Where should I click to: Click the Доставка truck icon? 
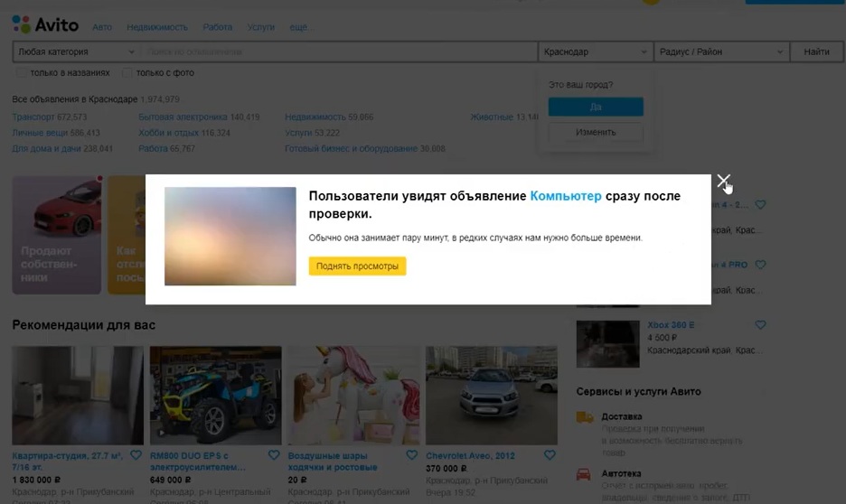[x=584, y=418]
